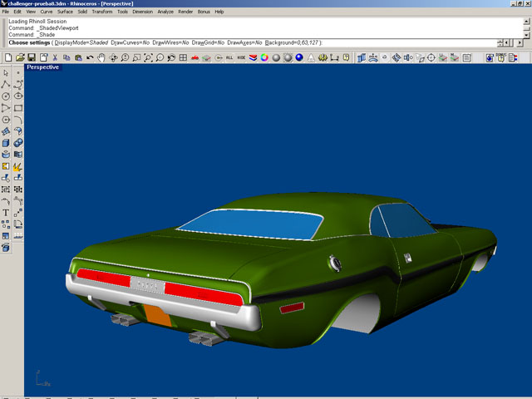Open the color wheel icon
532x399 pixels.
(264, 57)
